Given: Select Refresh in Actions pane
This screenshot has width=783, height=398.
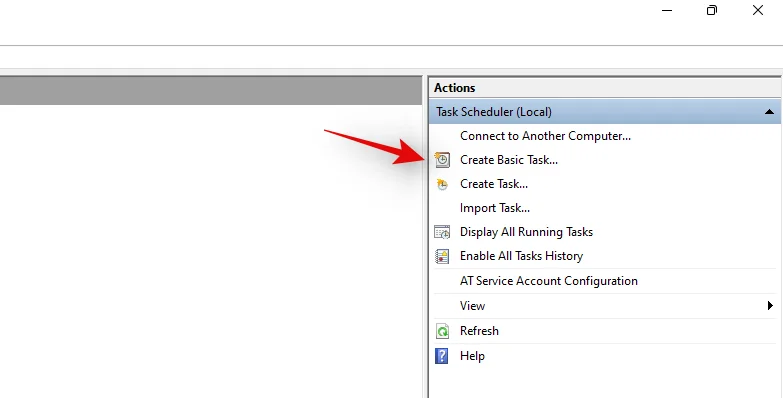Looking at the screenshot, I should click(479, 331).
